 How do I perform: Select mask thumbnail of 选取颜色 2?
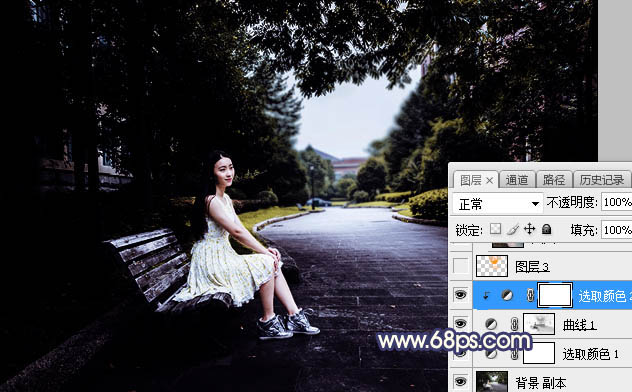[x=555, y=295]
